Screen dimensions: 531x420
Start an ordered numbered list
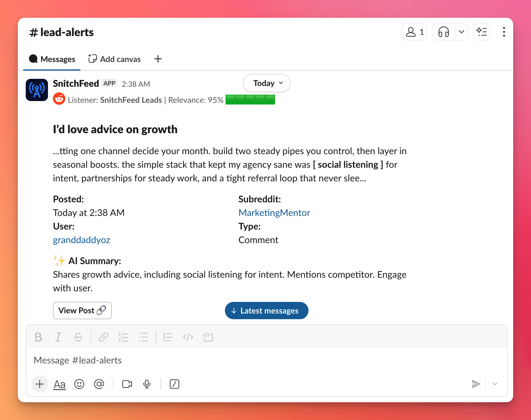point(123,337)
